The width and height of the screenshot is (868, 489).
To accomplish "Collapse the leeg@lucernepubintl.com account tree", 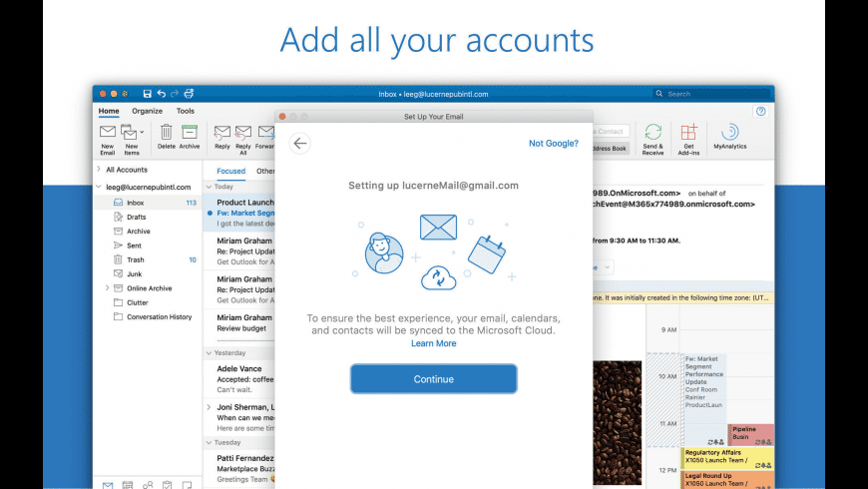I will point(99,187).
